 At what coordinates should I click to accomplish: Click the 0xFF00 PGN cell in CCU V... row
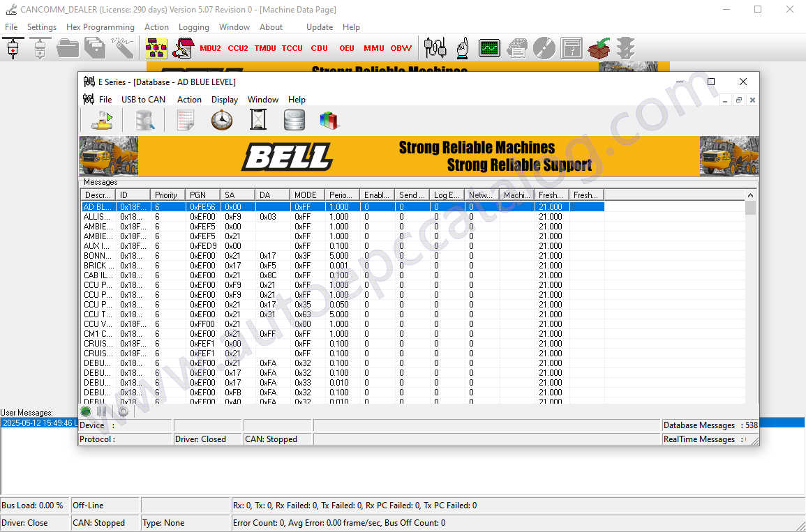click(x=203, y=324)
